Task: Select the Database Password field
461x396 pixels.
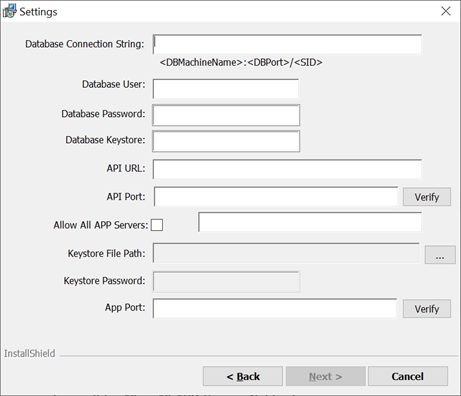Action: (x=226, y=115)
